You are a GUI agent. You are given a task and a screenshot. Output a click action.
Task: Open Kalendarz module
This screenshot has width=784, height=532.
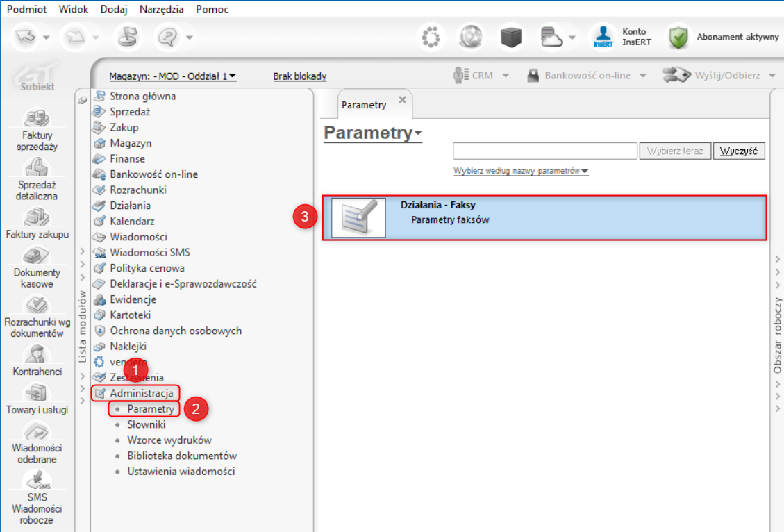[132, 221]
